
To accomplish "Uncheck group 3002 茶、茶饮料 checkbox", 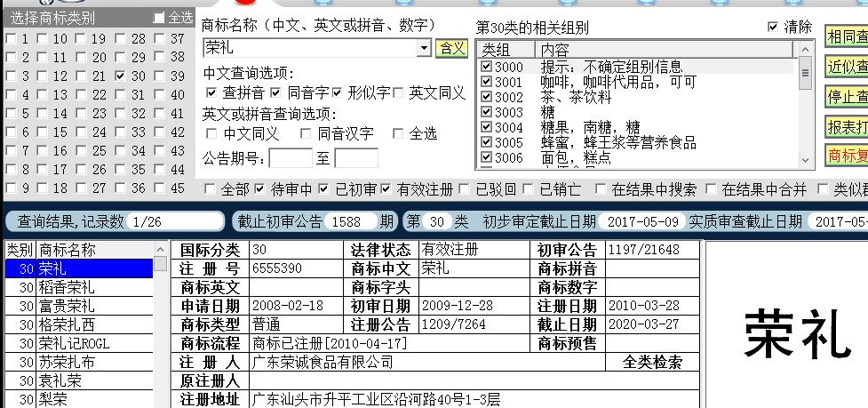I will click(x=487, y=97).
